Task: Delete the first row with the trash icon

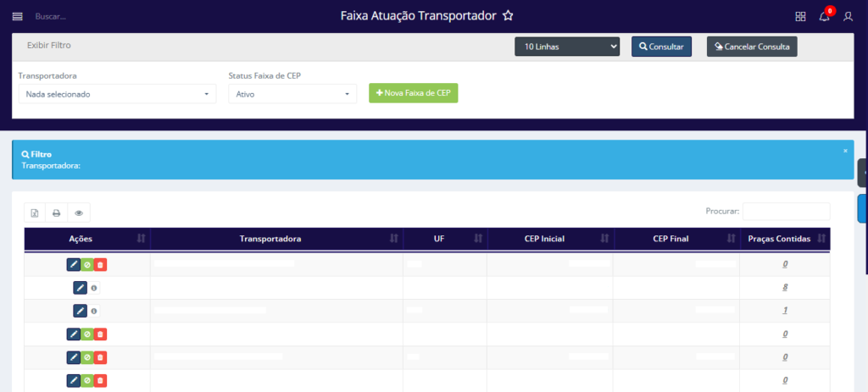Action: pos(100,265)
